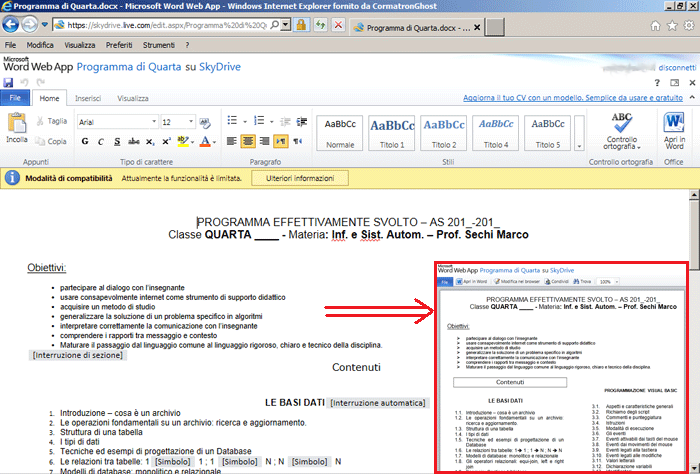700x474 pixels.
Task: Align paragraph text to the right
Action: coord(264,141)
